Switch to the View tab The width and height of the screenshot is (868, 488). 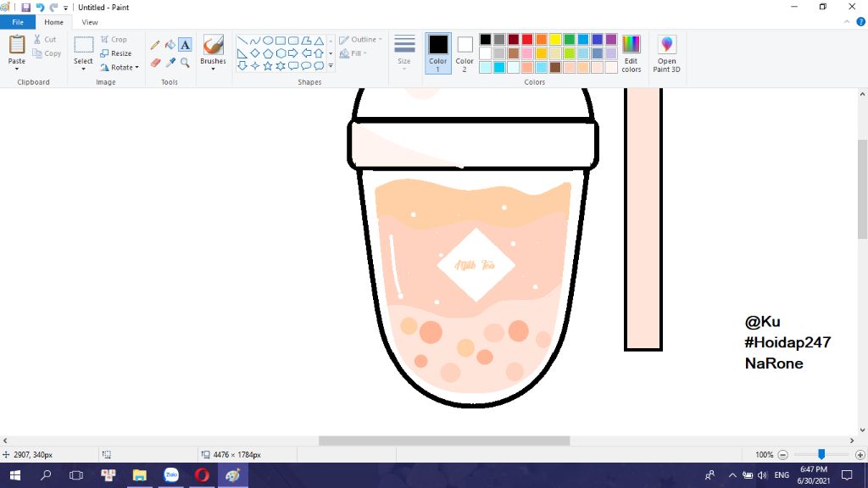[x=90, y=22]
